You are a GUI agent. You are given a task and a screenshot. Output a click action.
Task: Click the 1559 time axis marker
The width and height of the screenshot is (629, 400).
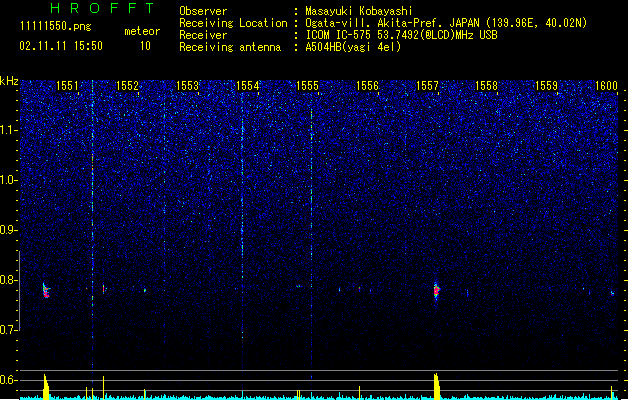pos(546,86)
